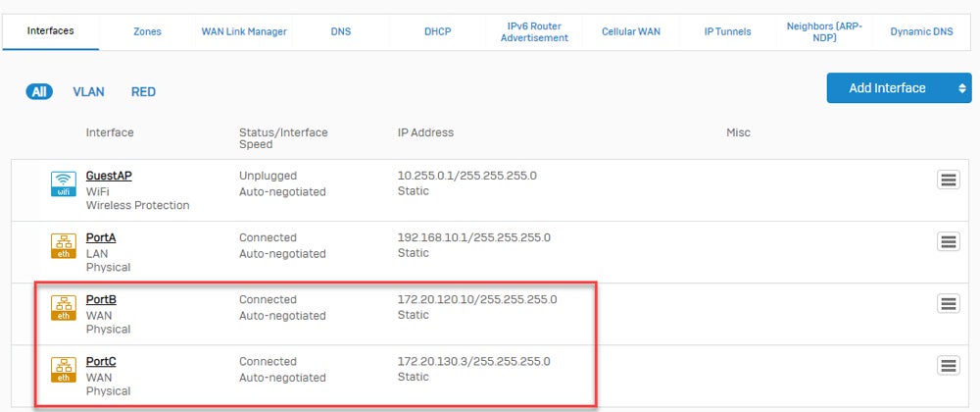Switch to the Zones tab
Screen dimensions: 980x412
tap(147, 31)
